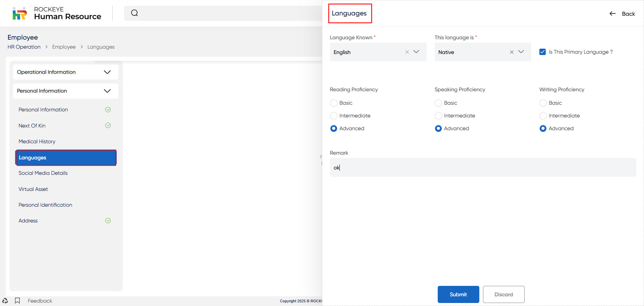644x306 pixels.
Task: Click the recycle icon at bottom left
Action: 5,301
